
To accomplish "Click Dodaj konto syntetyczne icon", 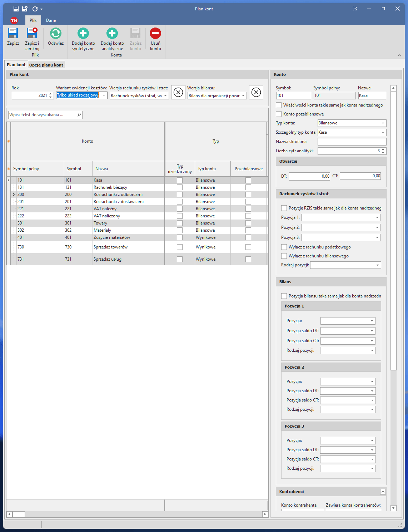I will [83, 34].
